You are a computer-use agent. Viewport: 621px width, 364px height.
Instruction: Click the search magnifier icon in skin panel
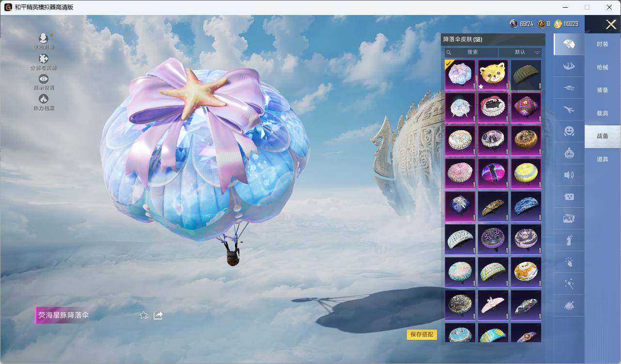(x=449, y=52)
